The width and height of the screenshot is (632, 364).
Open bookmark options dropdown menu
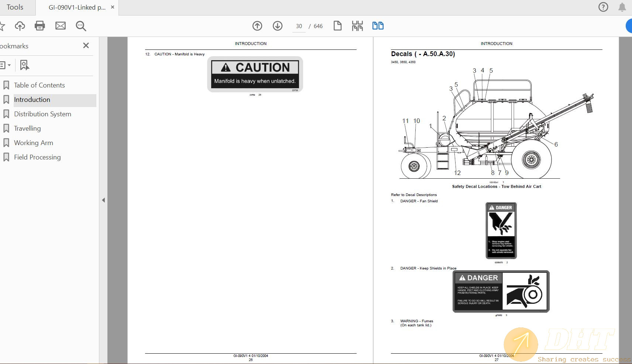[5, 65]
